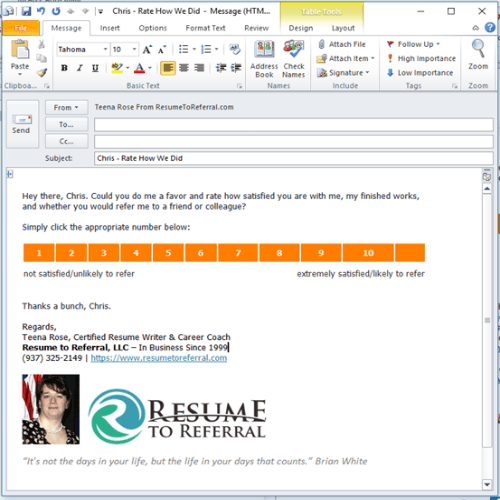Click rating number 10 in orange bar
The image size is (500, 500).
pos(368,253)
